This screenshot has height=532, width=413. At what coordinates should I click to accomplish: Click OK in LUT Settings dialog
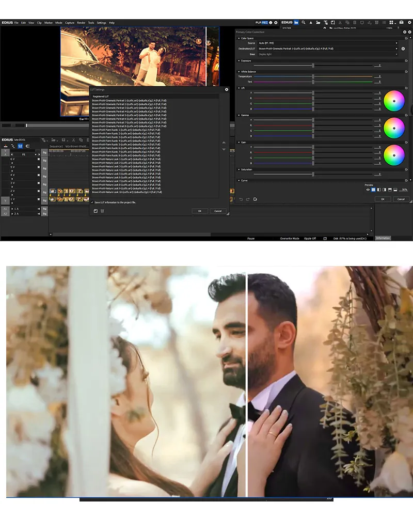tap(199, 211)
